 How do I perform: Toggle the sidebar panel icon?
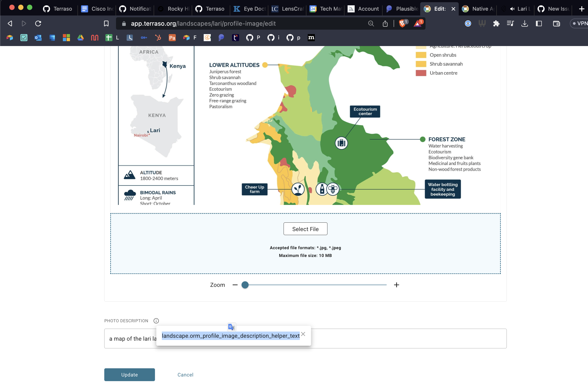(x=539, y=23)
